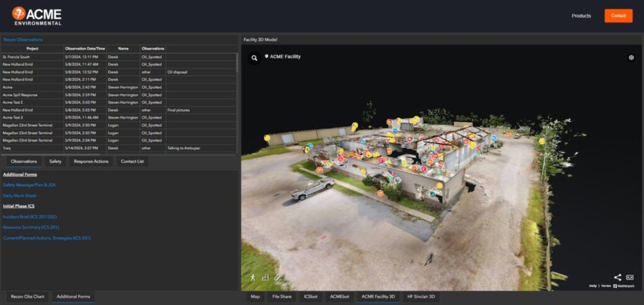Click the 5/14/2024, 3:07 PM cell

point(85,148)
